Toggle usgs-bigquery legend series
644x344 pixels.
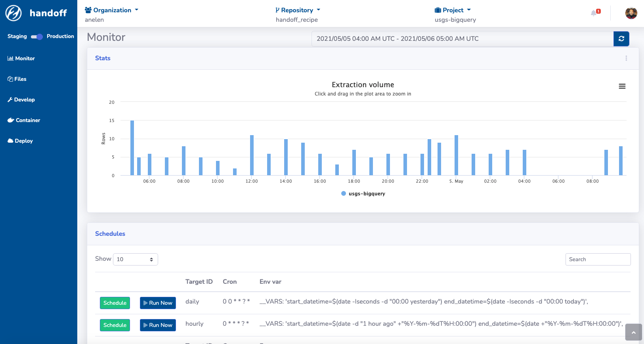[363, 193]
